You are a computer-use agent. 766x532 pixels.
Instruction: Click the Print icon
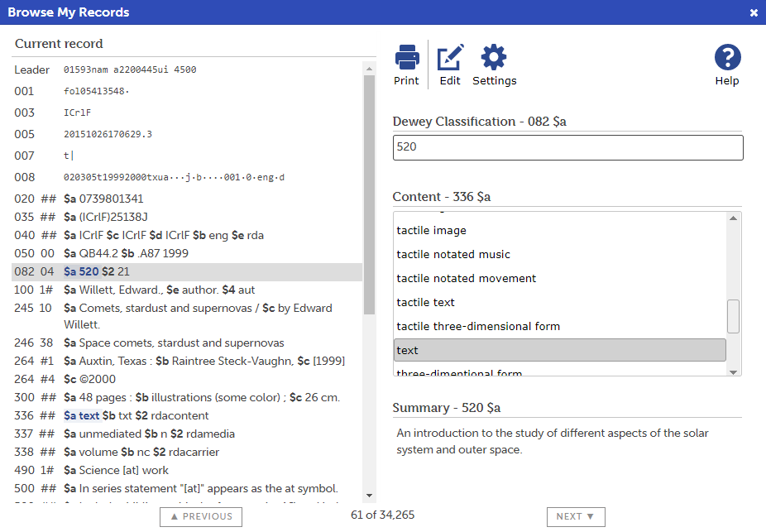pyautogui.click(x=406, y=65)
